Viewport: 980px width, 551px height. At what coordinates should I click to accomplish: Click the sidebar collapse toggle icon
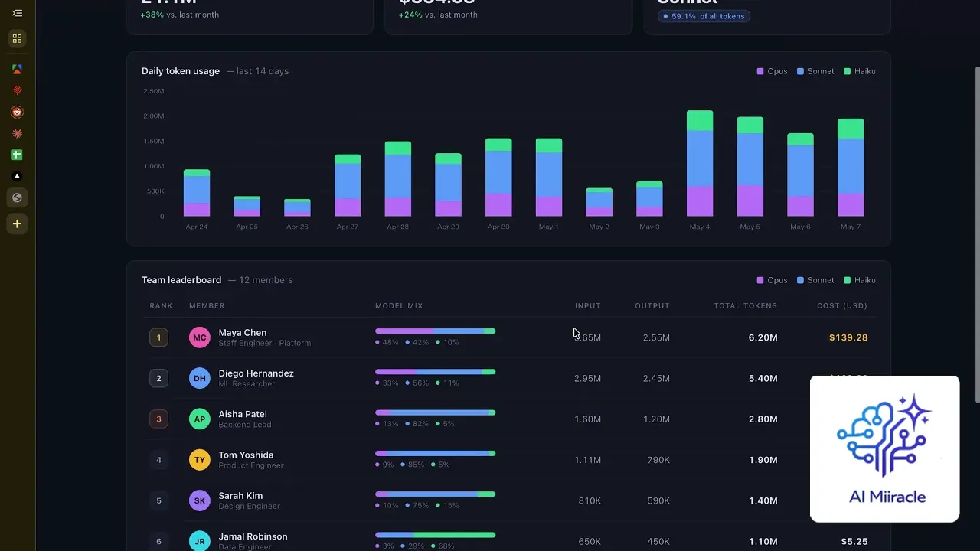17,13
